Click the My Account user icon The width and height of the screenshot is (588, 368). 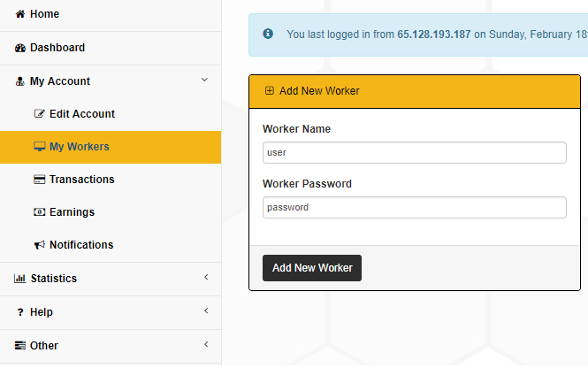click(20, 81)
